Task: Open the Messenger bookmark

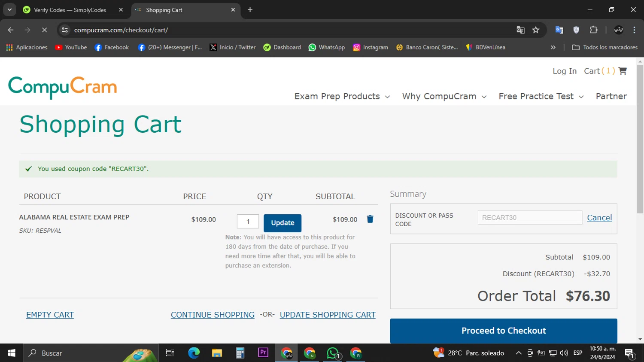Action: (170, 47)
